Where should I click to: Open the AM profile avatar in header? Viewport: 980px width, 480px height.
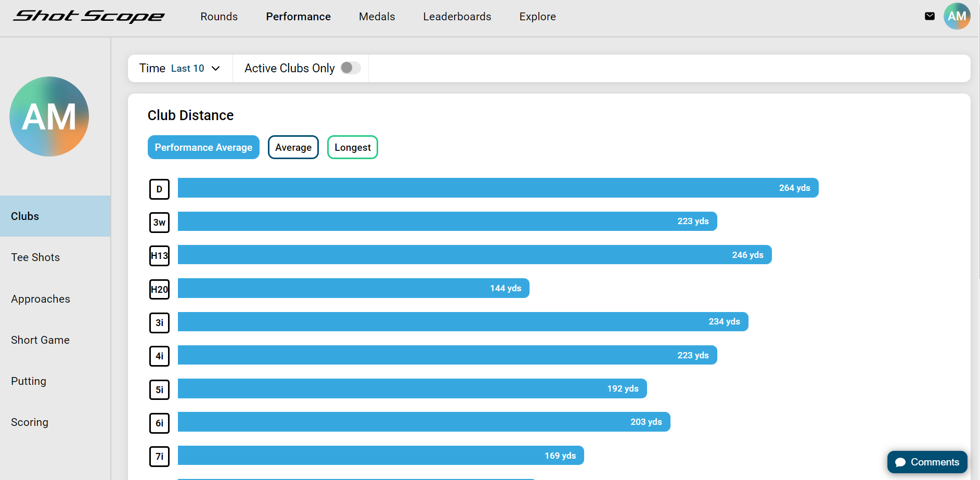pyautogui.click(x=957, y=16)
